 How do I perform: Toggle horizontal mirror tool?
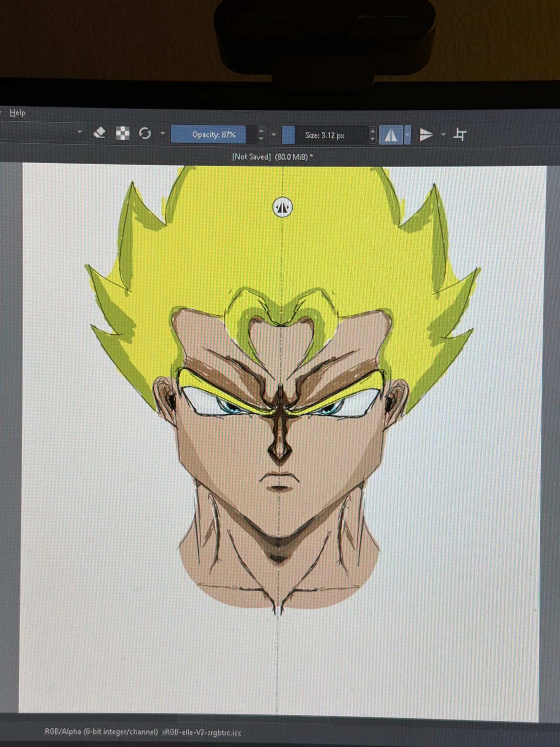pos(391,135)
